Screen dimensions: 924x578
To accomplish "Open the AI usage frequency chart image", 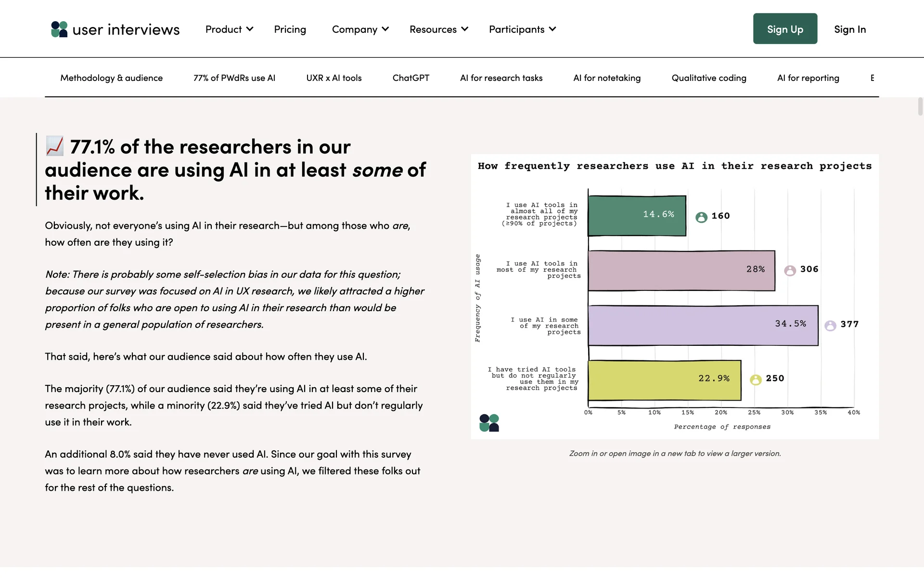I will [x=674, y=296].
